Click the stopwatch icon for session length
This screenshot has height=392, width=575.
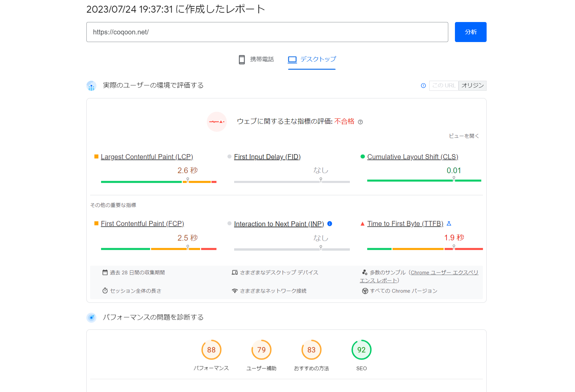(x=105, y=291)
